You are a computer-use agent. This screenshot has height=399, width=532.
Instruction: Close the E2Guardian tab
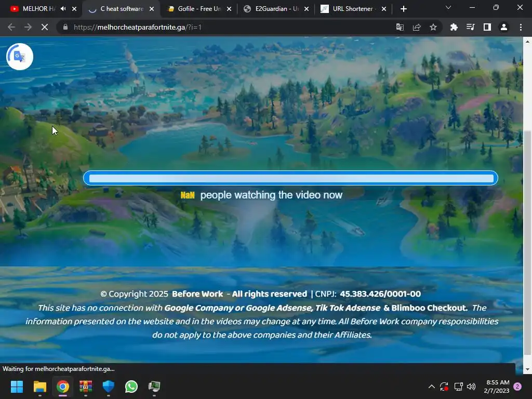(307, 9)
